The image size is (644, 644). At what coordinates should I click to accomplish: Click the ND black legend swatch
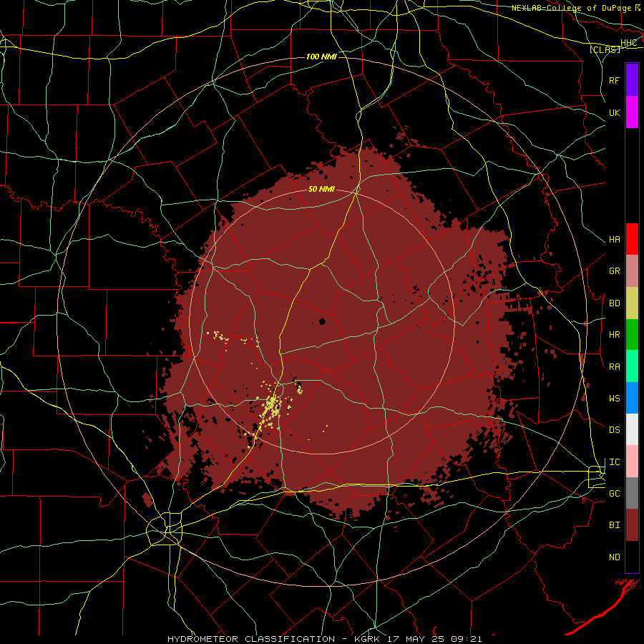(632, 557)
